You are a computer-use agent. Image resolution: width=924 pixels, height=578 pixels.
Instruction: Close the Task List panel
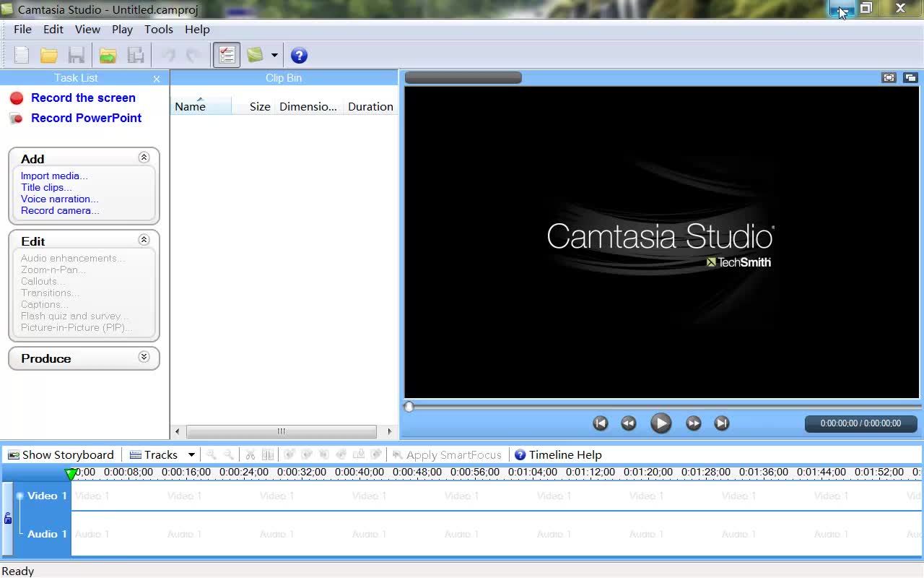(157, 79)
